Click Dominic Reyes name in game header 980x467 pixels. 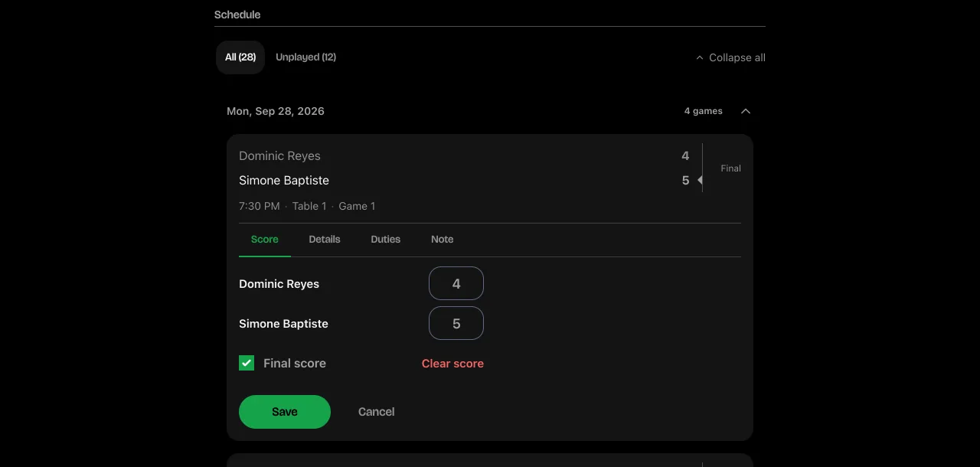(x=279, y=155)
